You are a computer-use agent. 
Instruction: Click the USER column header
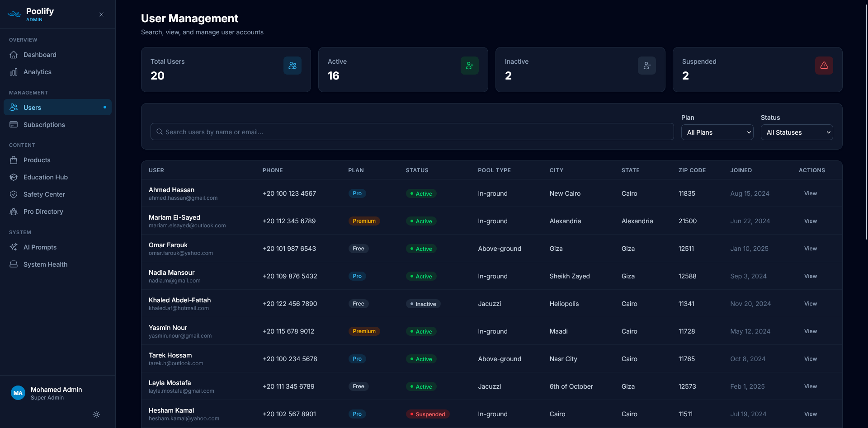pyautogui.click(x=156, y=170)
